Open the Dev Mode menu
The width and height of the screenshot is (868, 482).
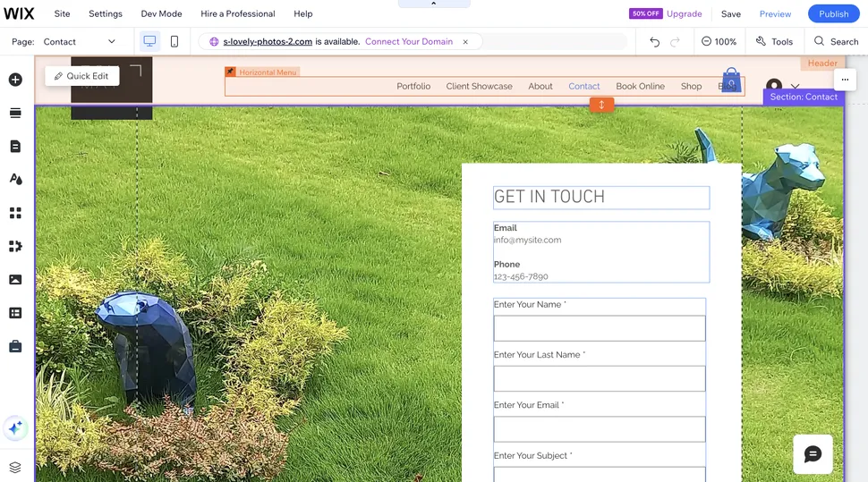coord(161,13)
